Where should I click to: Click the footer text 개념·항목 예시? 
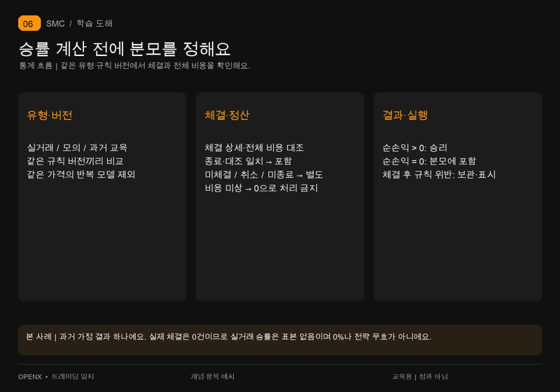212,377
